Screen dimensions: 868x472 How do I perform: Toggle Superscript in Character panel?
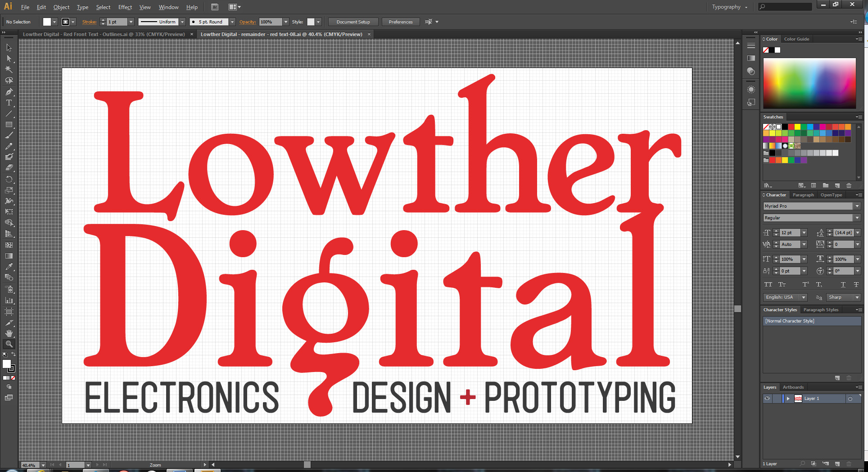[806, 285]
